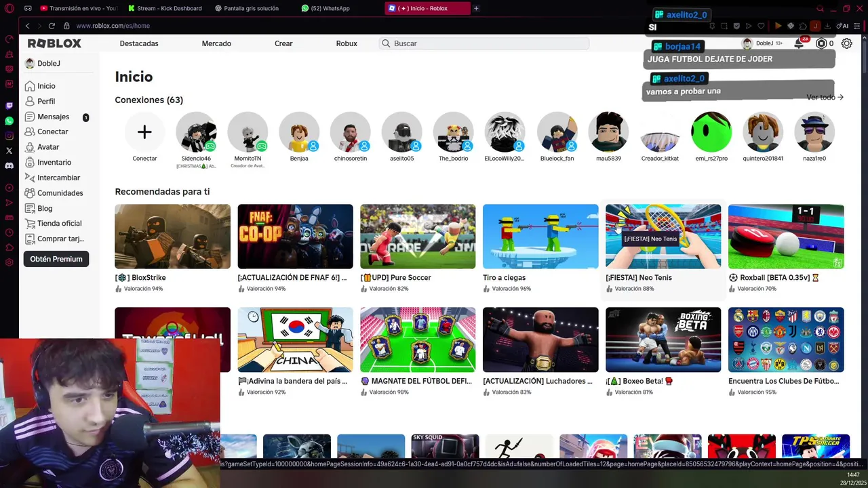Open the Roblox settings gear
The width and height of the screenshot is (868, 488).
point(847,43)
